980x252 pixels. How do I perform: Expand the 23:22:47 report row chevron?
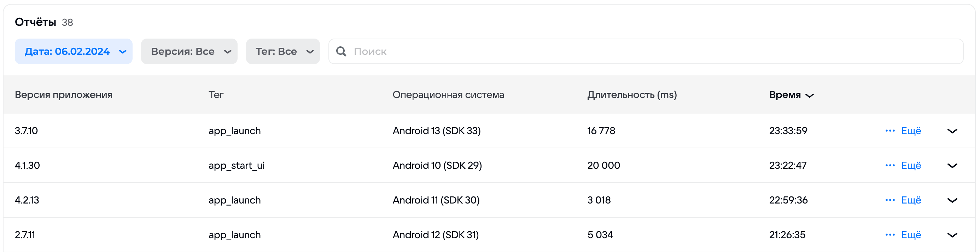pyautogui.click(x=952, y=166)
